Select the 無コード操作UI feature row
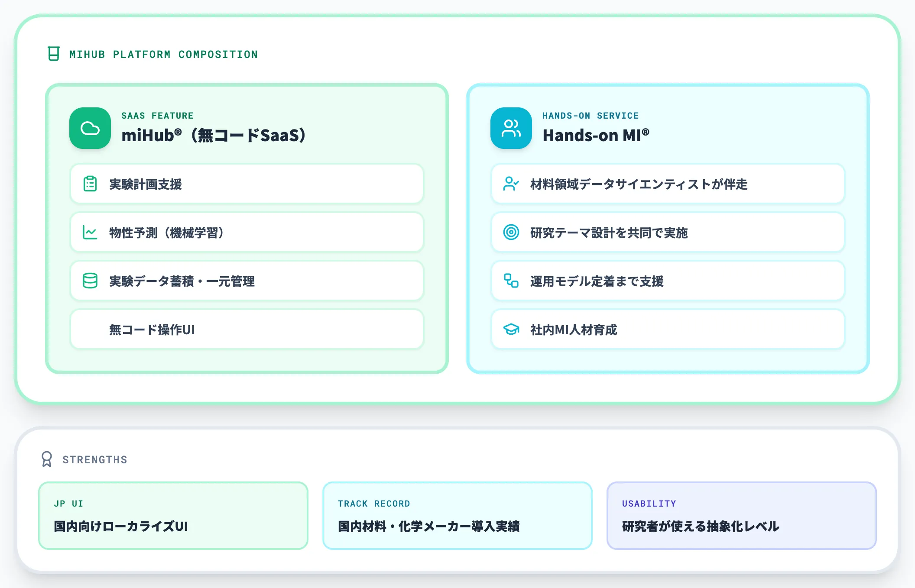This screenshot has height=588, width=915. pos(247,330)
